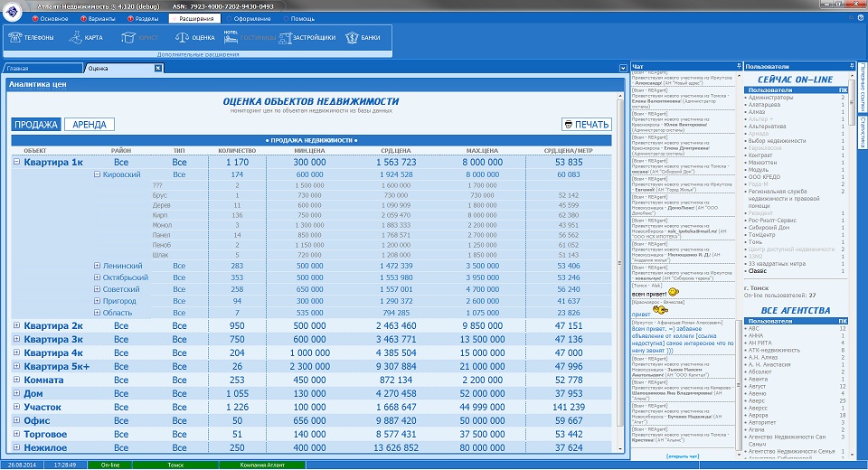Open the Полезные ссылки side tab

point(863,89)
